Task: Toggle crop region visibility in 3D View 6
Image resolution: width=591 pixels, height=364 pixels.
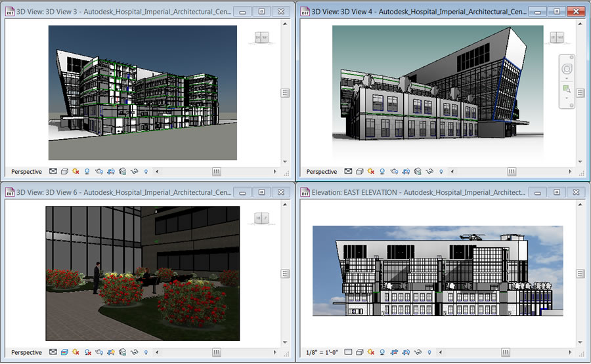Action: click(x=111, y=352)
